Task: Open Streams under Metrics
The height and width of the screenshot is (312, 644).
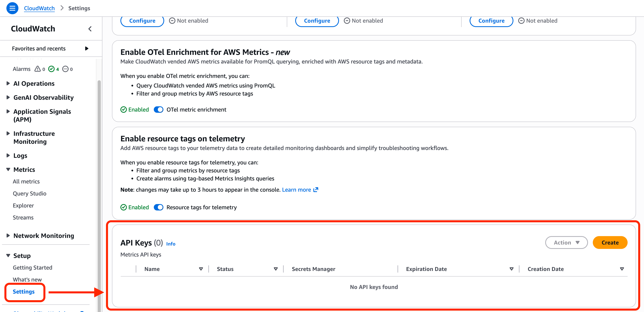Action: click(x=23, y=217)
